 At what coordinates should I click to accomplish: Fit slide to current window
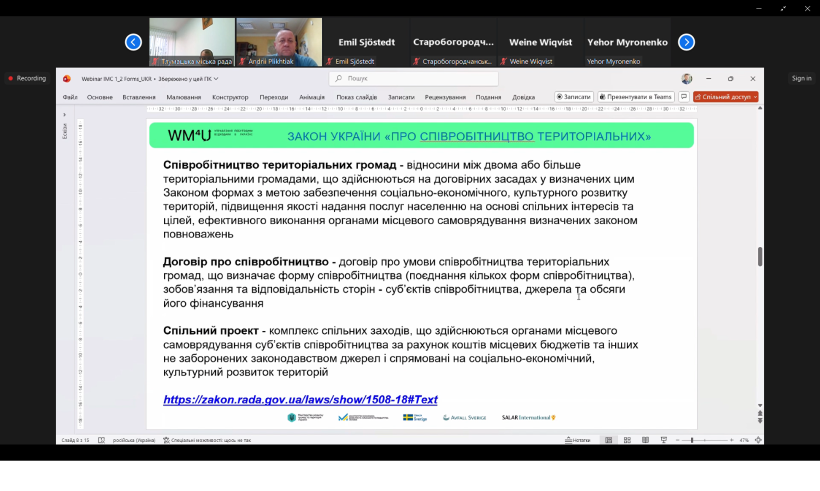click(757, 440)
